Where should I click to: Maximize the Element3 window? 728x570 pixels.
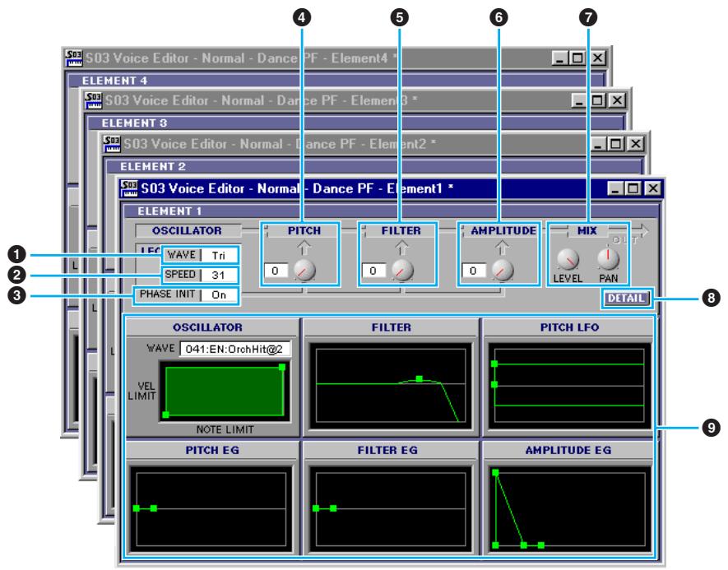pyautogui.click(x=597, y=100)
